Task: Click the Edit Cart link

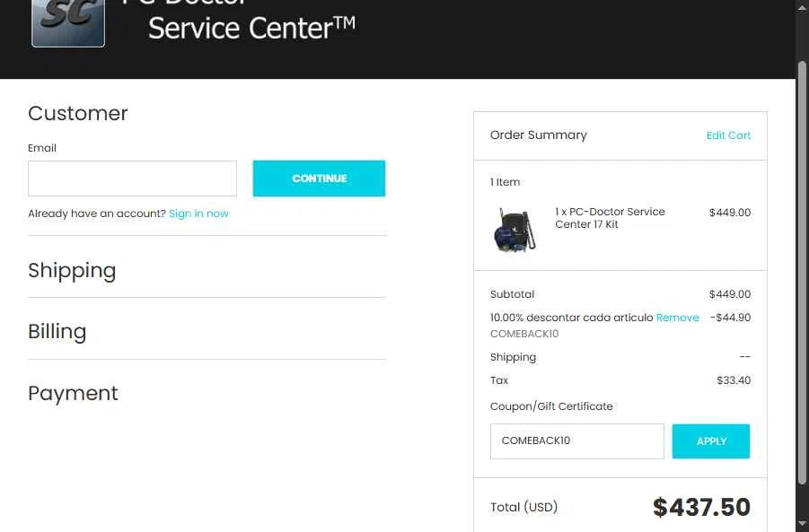Action: (728, 135)
